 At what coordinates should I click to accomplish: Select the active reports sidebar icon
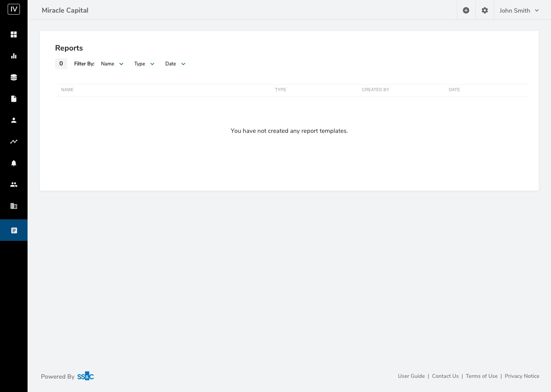pos(14,230)
